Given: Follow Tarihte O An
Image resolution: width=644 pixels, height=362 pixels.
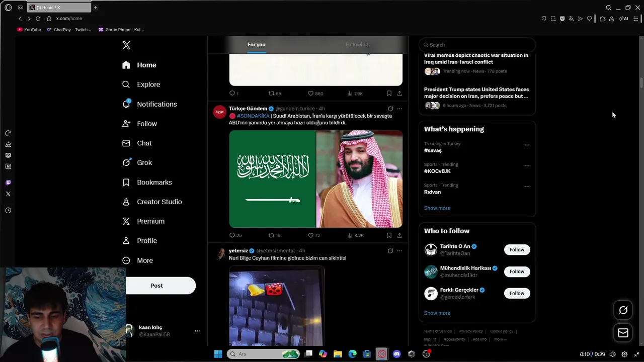Looking at the screenshot, I should point(517,250).
